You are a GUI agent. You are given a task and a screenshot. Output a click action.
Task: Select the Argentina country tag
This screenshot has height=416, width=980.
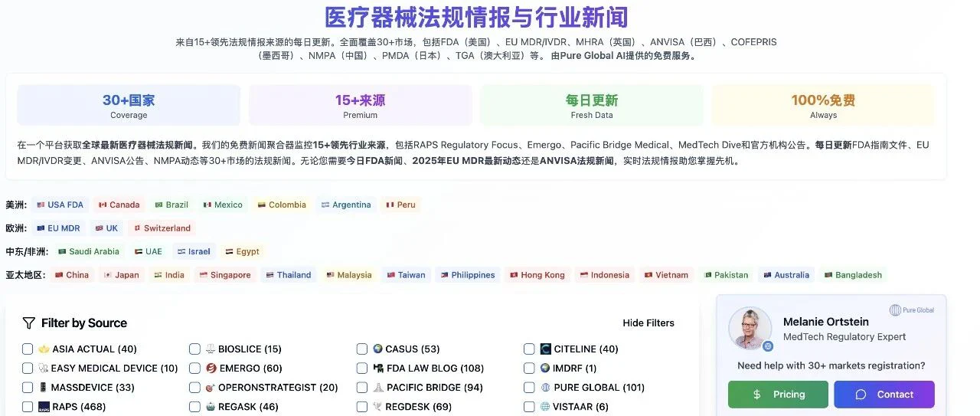coord(346,205)
